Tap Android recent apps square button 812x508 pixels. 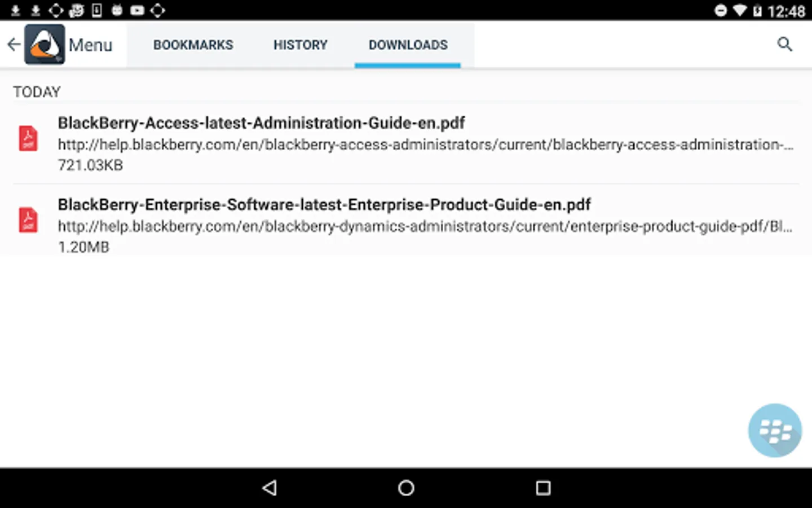pyautogui.click(x=543, y=488)
